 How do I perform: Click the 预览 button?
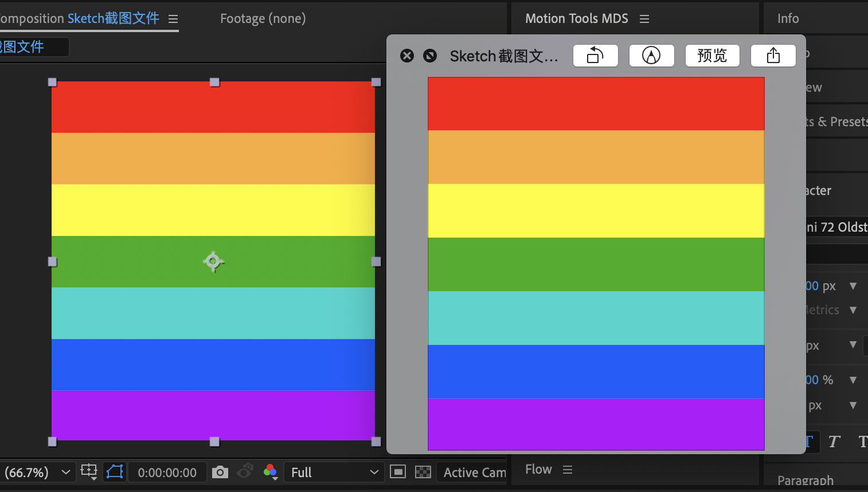(x=712, y=56)
